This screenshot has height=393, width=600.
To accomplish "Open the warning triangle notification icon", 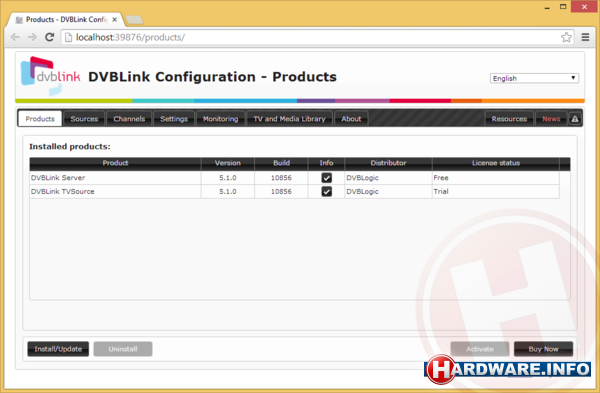I will (x=575, y=119).
